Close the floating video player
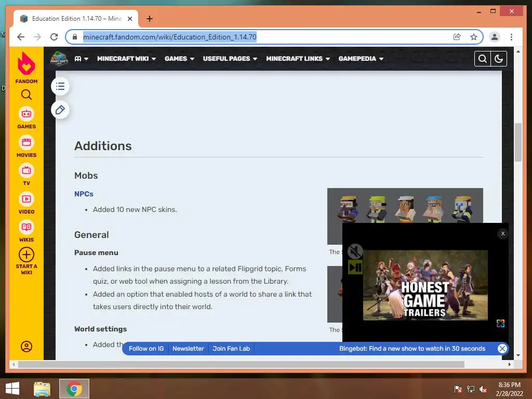Screen dimensions: 532x399 click(503, 233)
